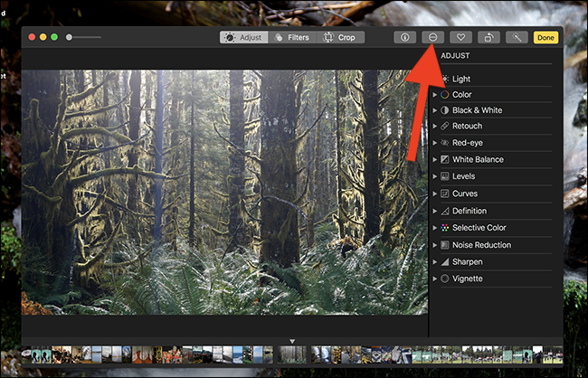Click the ADJUST panel heading
The image size is (588, 378).
[455, 56]
